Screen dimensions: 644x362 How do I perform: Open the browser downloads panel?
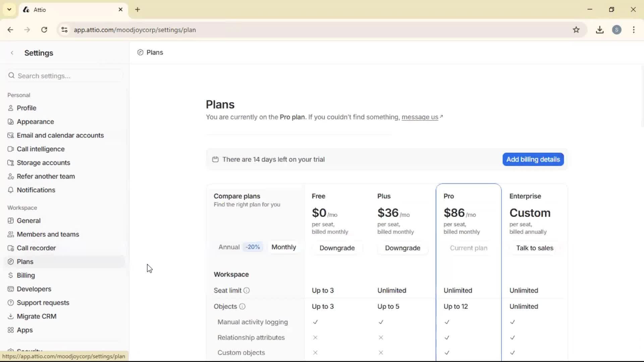point(600,29)
